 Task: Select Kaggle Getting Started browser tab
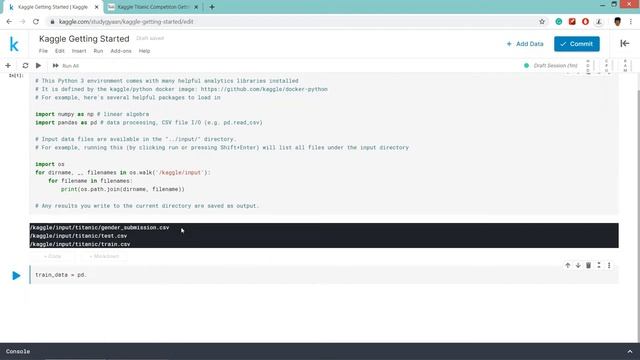(x=53, y=7)
